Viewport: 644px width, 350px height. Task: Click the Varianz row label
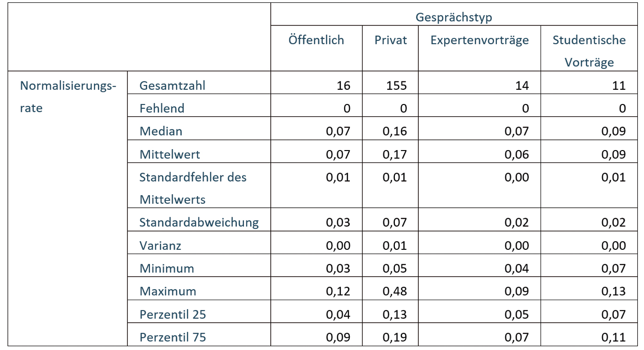click(160, 246)
